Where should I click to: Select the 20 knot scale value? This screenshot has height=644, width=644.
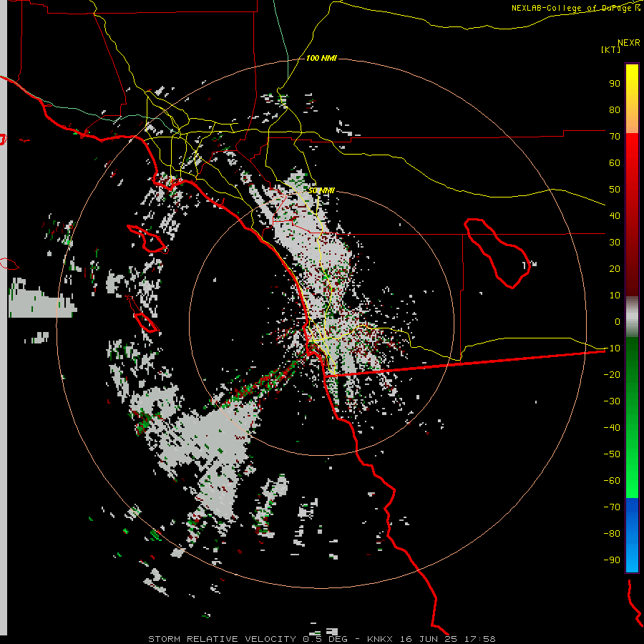pyautogui.click(x=615, y=268)
